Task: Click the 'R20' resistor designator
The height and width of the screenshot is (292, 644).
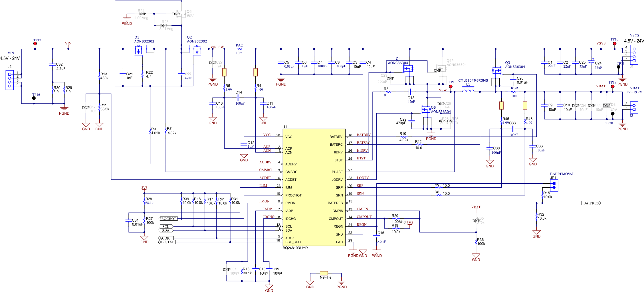Action: point(395,216)
